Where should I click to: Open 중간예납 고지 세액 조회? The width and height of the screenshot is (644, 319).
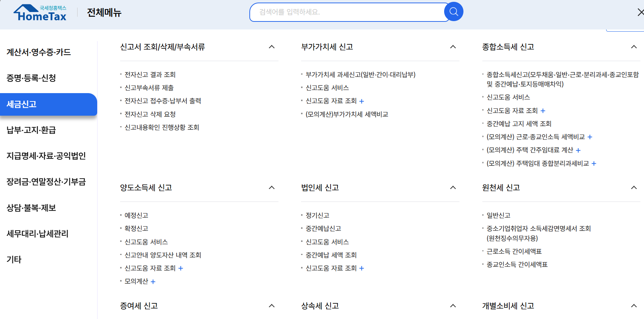point(519,124)
